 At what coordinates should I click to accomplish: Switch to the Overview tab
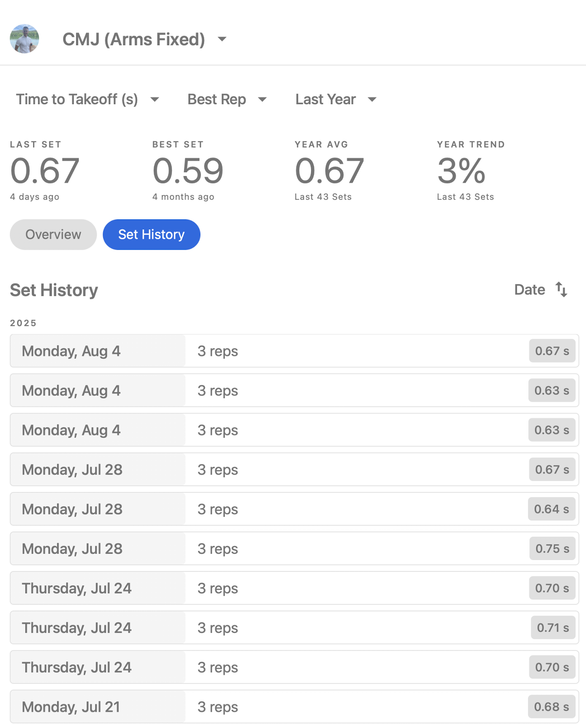53,235
